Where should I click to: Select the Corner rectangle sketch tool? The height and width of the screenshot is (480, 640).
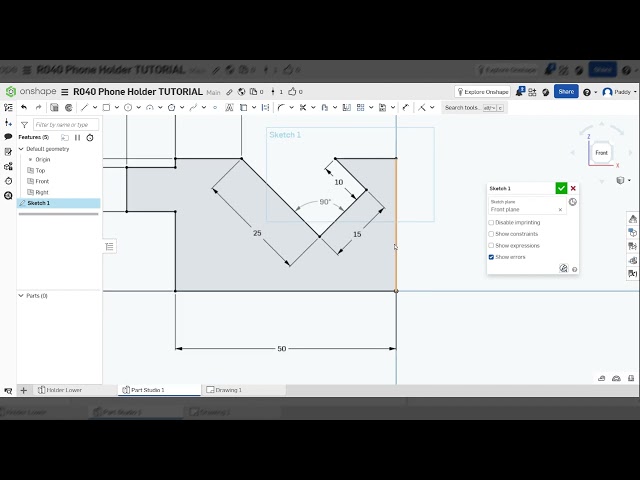point(107,107)
